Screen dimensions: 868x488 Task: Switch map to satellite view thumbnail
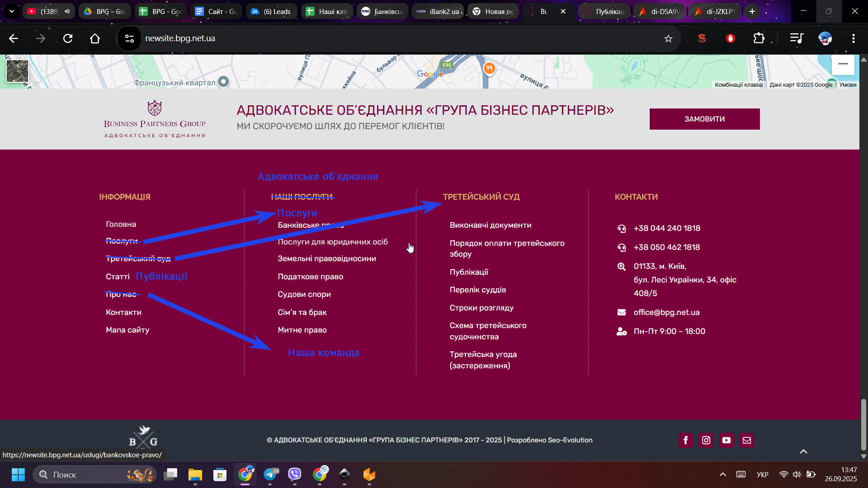(17, 71)
